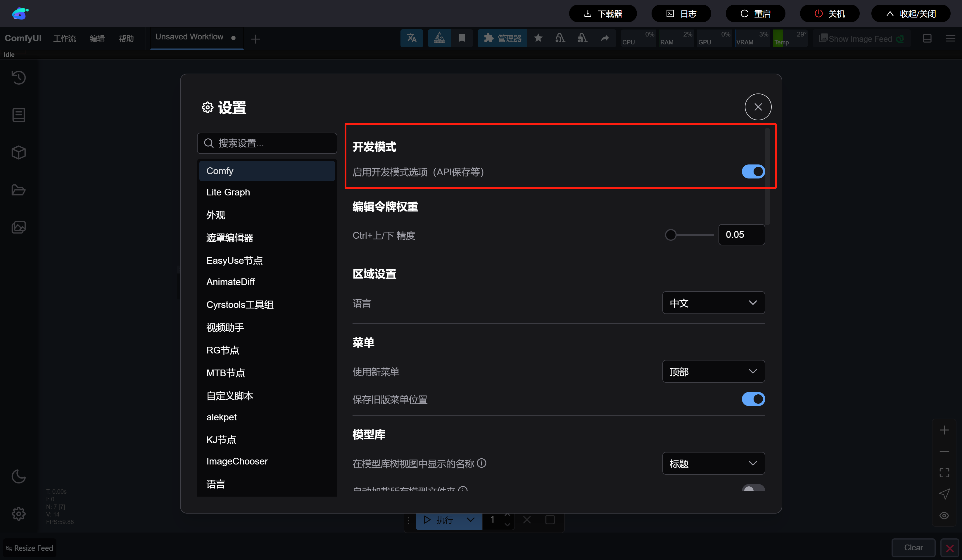The width and height of the screenshot is (962, 560).
Task: Select alekpet settings category
Action: pos(267,417)
